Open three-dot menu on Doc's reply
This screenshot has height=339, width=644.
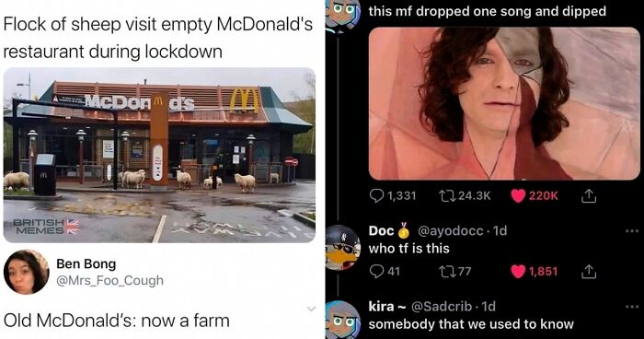tap(632, 231)
